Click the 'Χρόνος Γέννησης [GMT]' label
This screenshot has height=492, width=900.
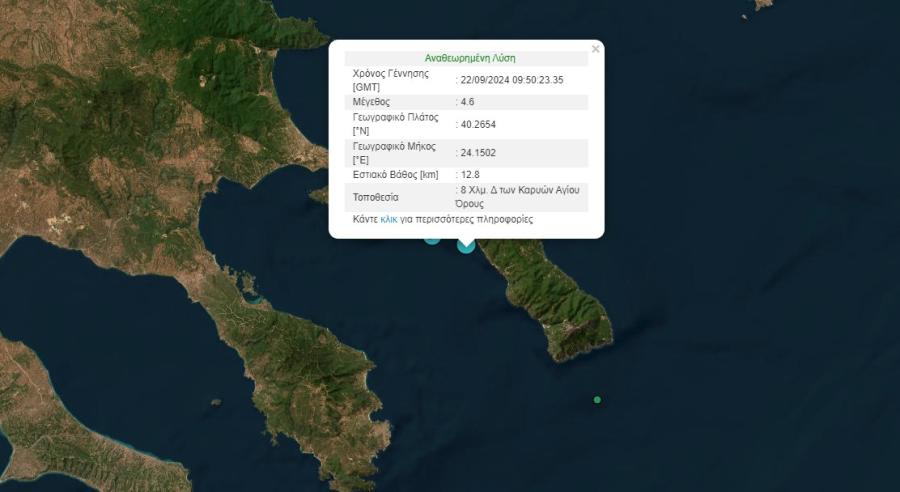[x=390, y=80]
